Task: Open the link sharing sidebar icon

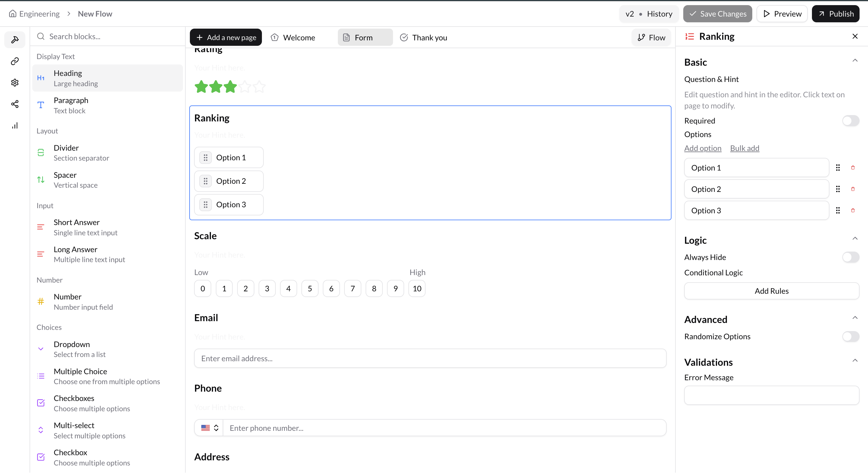Action: (x=15, y=61)
